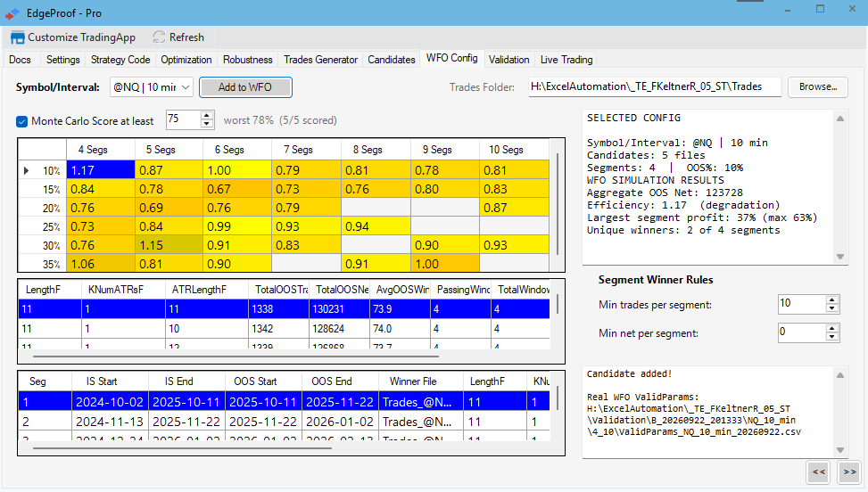Click the 10 Segs column header

(x=514, y=150)
